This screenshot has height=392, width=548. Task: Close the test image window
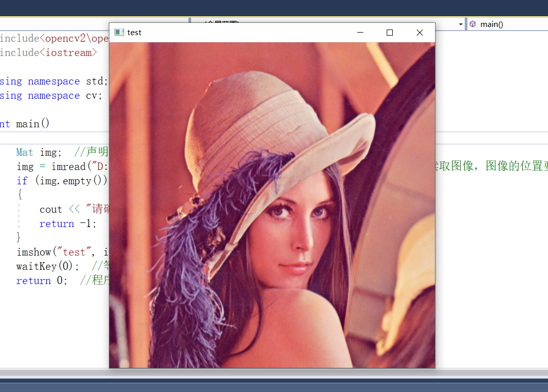pos(420,33)
